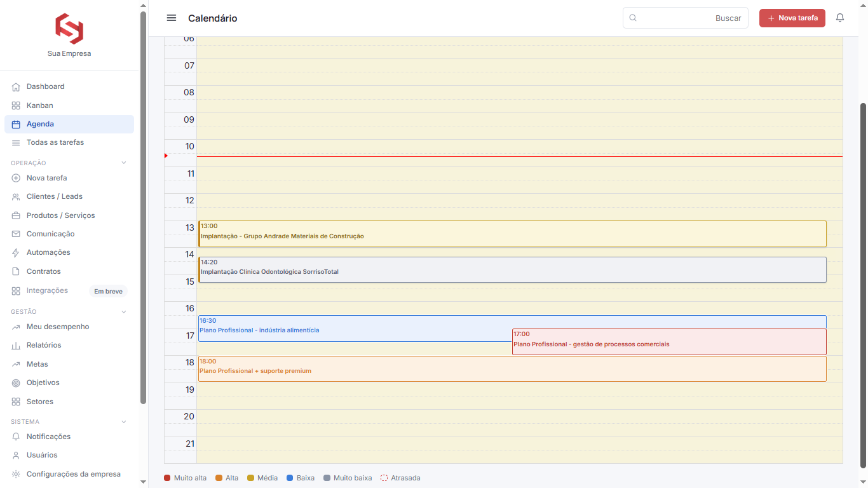
Task: Click the Integrações Em breve item
Action: (69, 291)
